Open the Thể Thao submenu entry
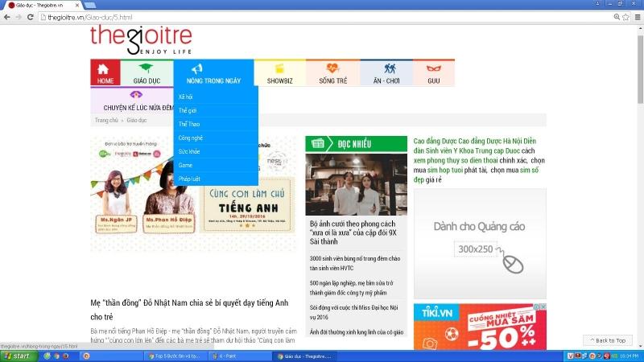 (x=189, y=124)
